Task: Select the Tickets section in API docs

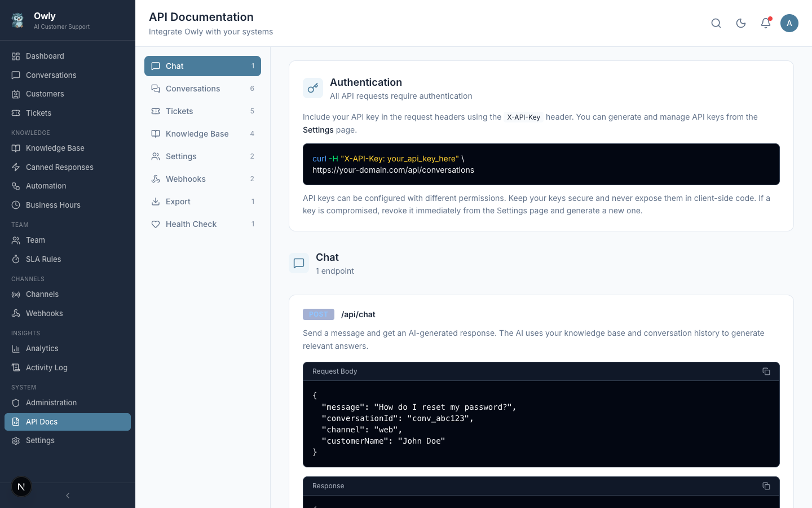Action: click(202, 111)
